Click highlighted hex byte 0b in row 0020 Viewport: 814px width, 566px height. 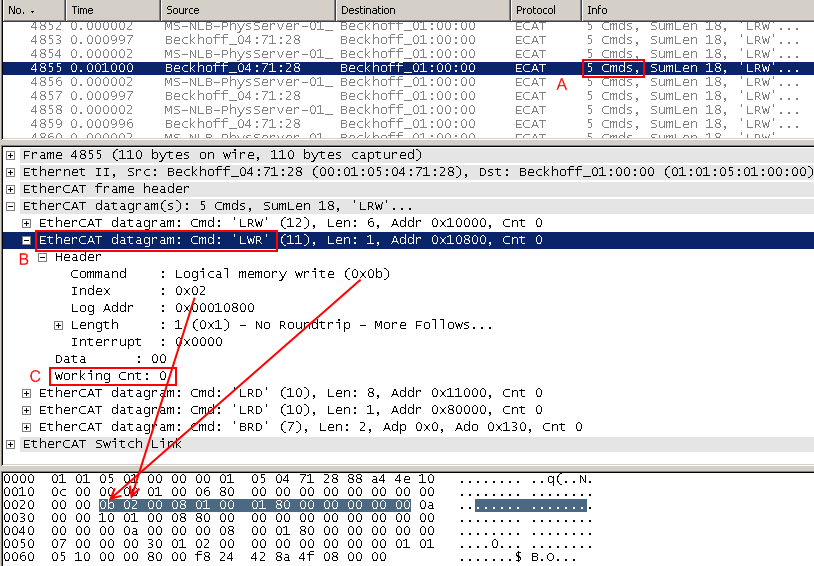[x=107, y=505]
